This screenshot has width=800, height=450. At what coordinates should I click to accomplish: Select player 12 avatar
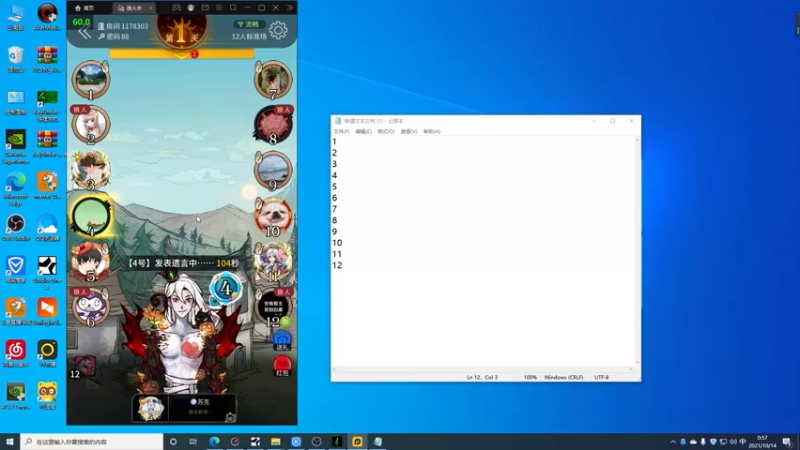(273, 307)
